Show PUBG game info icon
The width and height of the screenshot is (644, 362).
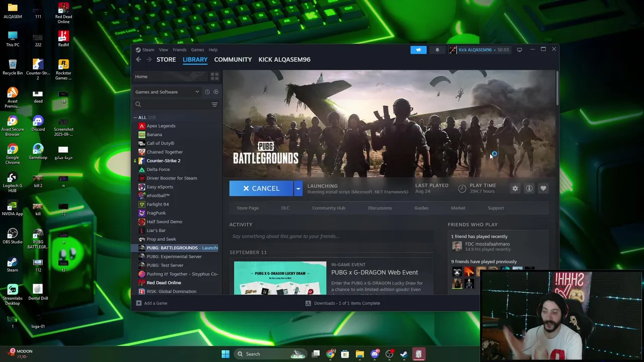[529, 189]
